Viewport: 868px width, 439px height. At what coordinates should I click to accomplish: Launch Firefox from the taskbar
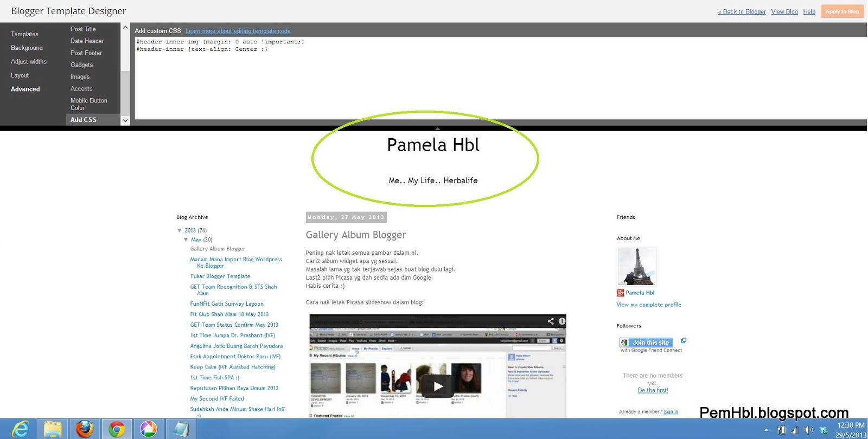[x=84, y=429]
